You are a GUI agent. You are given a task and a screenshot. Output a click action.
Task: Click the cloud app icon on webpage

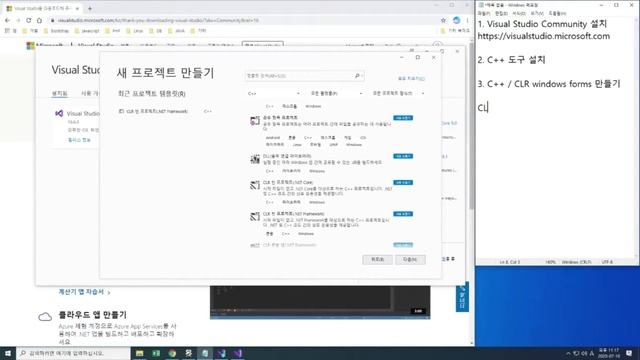tap(45, 317)
